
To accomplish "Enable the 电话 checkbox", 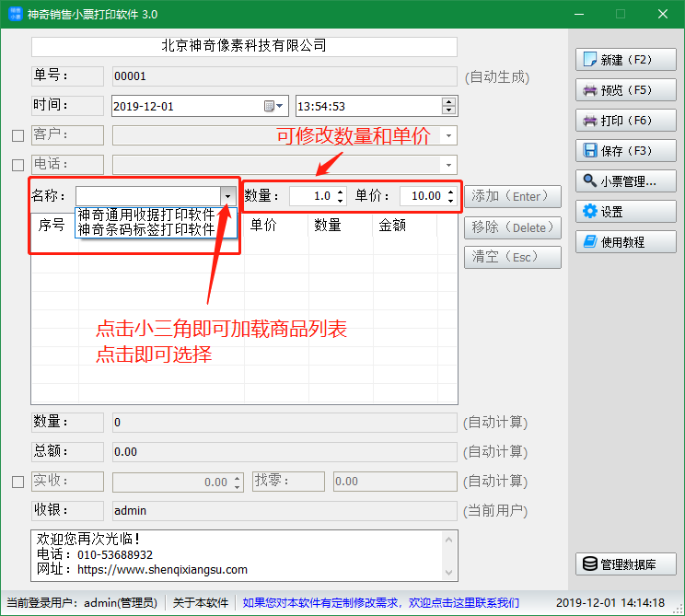I will click(17, 165).
